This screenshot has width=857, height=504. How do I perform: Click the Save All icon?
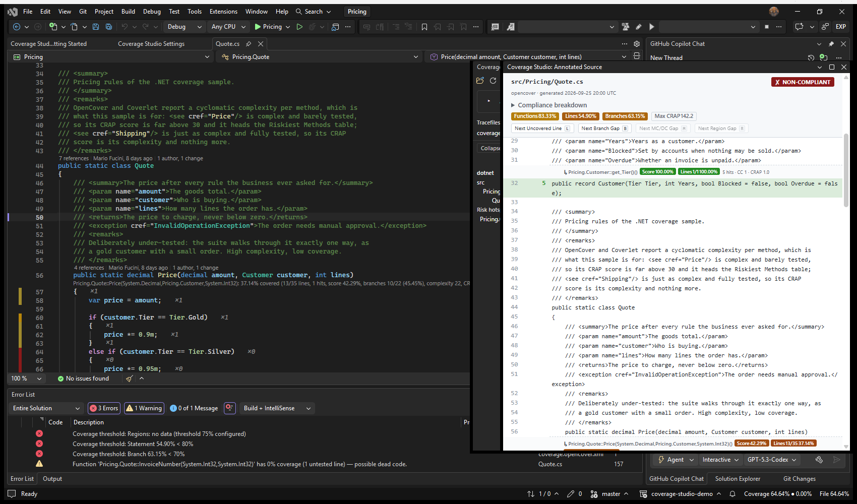point(108,27)
